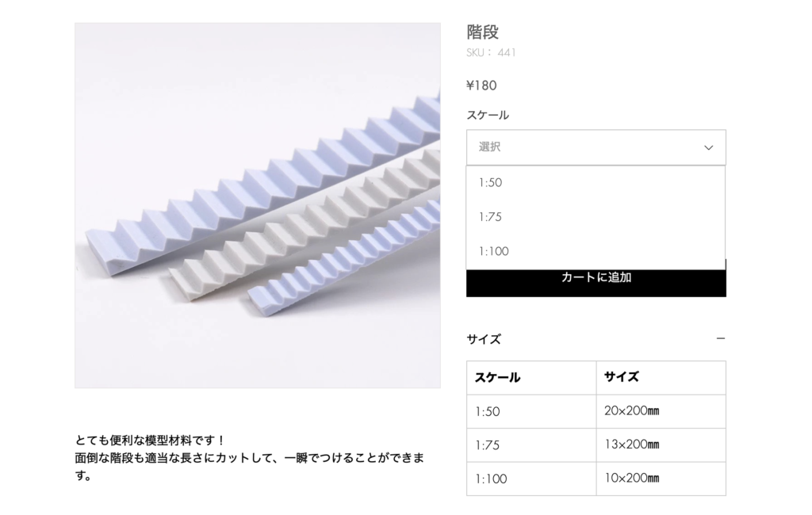This screenshot has width=812, height=515.
Task: Choose the 1:50 scale option
Action: [x=596, y=183]
